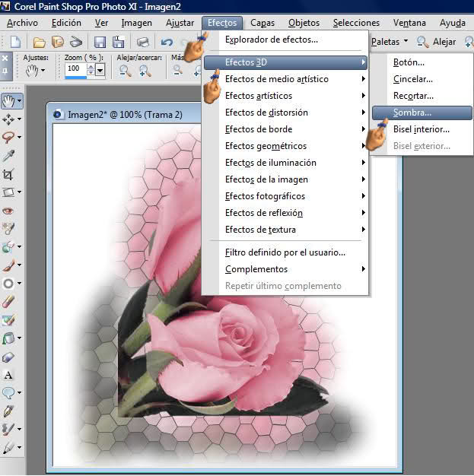This screenshot has height=476, width=474.
Task: Select the Paint Brush tool
Action: click(x=8, y=265)
